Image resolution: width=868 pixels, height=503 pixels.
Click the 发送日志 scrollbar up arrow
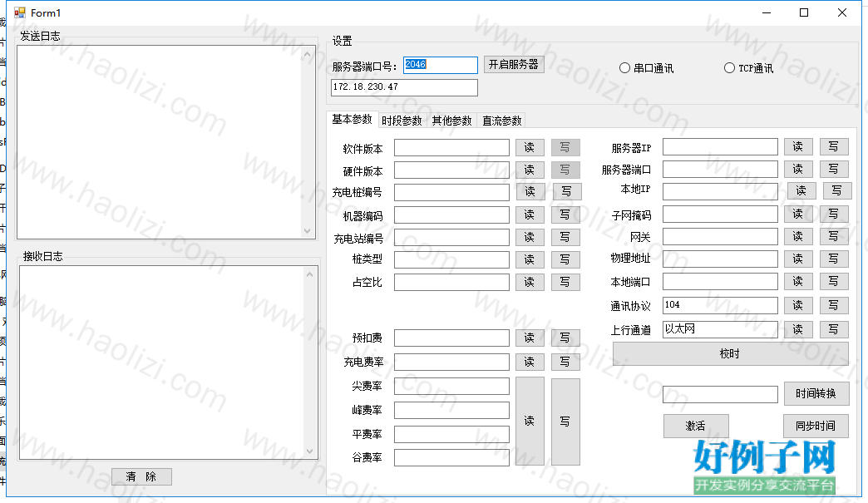click(x=308, y=54)
